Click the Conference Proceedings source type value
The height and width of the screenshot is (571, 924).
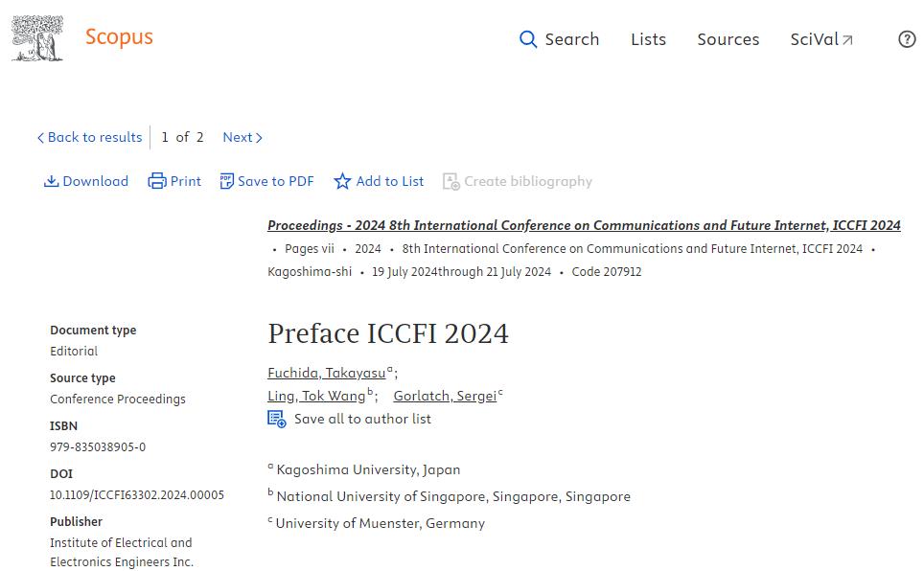coord(117,399)
